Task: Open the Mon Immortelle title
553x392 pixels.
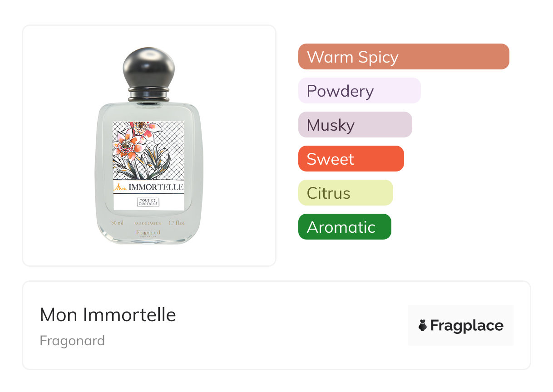Action: click(x=108, y=314)
